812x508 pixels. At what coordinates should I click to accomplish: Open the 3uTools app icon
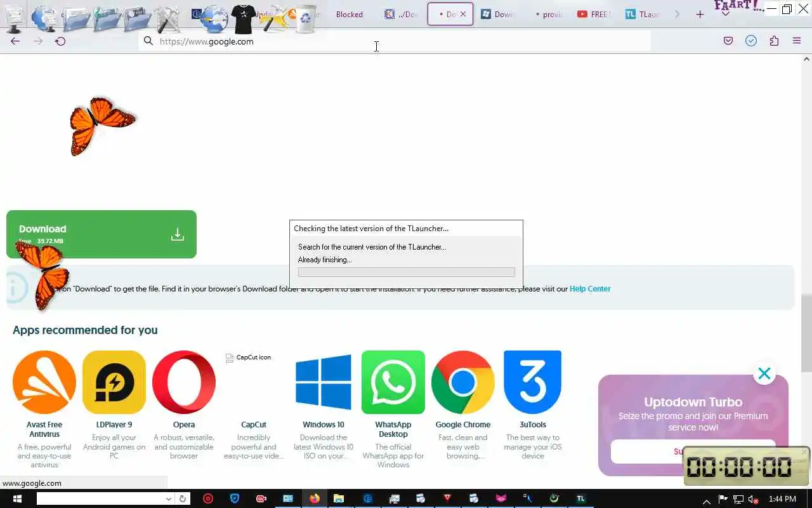pos(533,382)
